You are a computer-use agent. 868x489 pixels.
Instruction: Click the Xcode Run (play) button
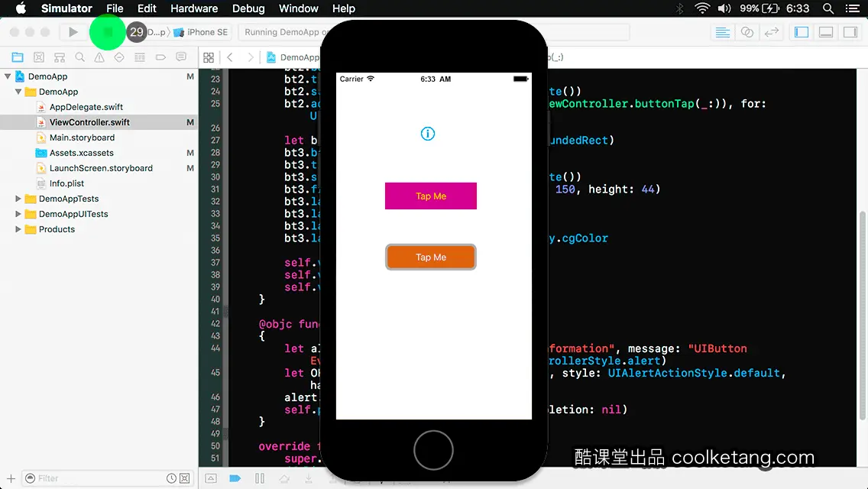point(73,32)
